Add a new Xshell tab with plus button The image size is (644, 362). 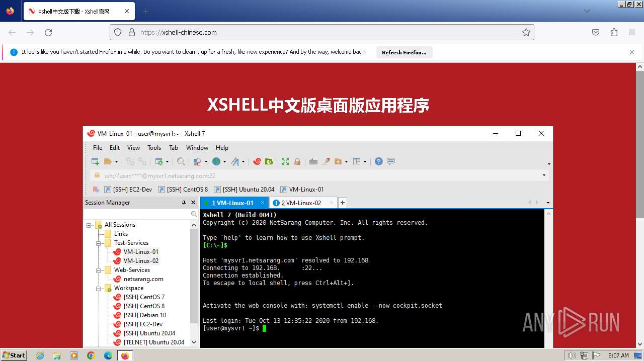342,203
